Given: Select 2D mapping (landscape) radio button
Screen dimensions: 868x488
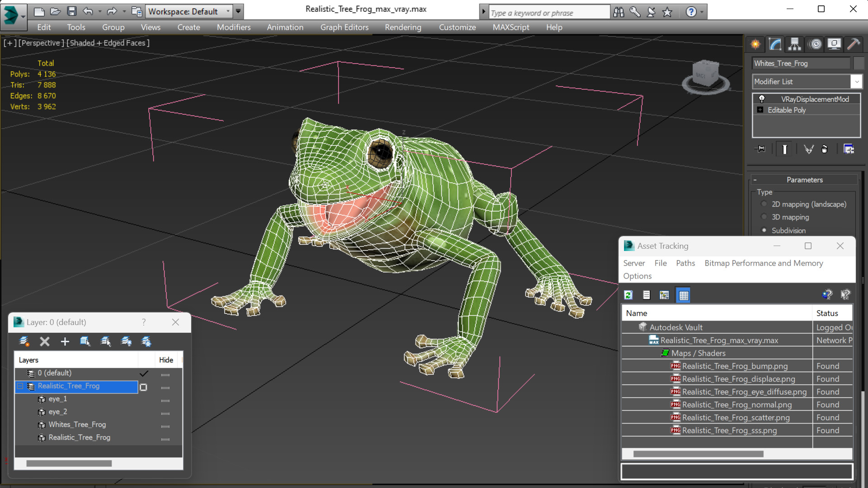Looking at the screenshot, I should click(x=764, y=204).
